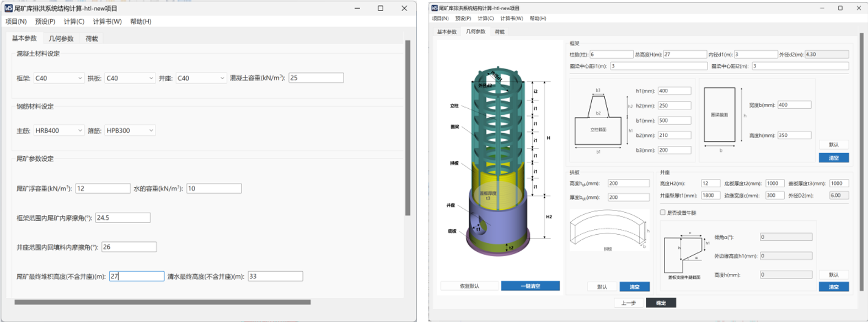This screenshot has width=868, height=322.
Task: Switch to the 荷载 tab in right window
Action: click(x=500, y=32)
